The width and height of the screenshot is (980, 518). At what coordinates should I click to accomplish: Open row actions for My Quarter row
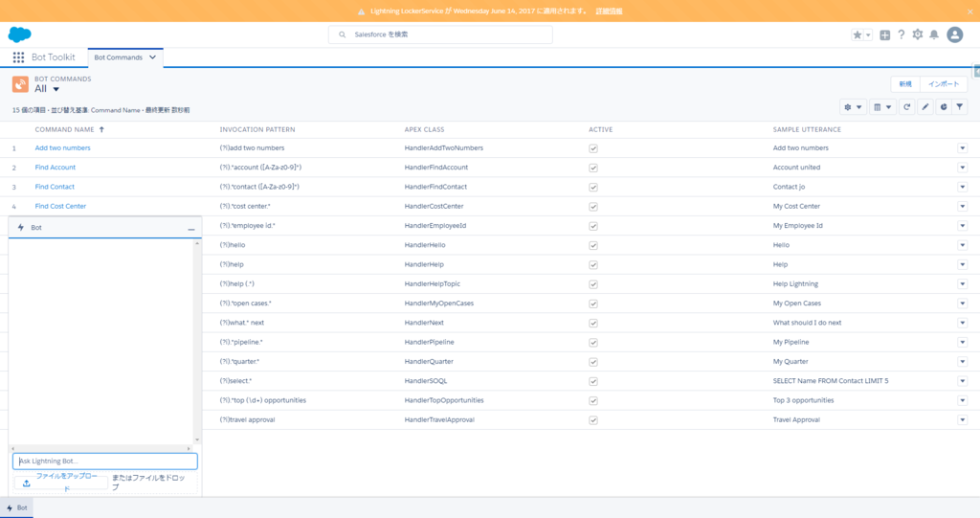click(963, 362)
